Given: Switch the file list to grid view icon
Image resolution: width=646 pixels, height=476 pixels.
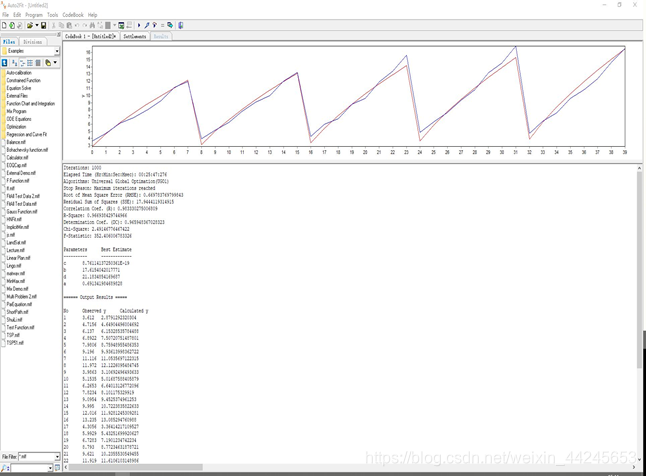Looking at the screenshot, I should (x=30, y=63).
